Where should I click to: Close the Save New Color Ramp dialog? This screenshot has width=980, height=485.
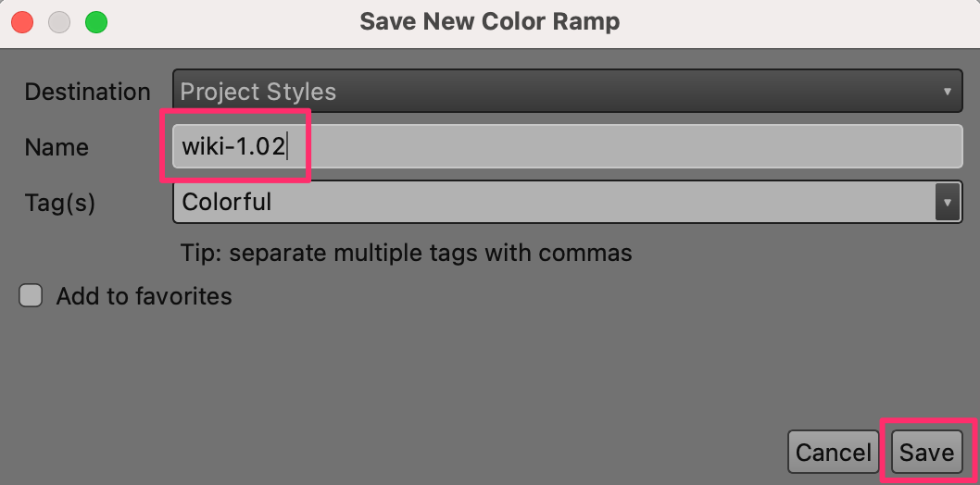23,21
